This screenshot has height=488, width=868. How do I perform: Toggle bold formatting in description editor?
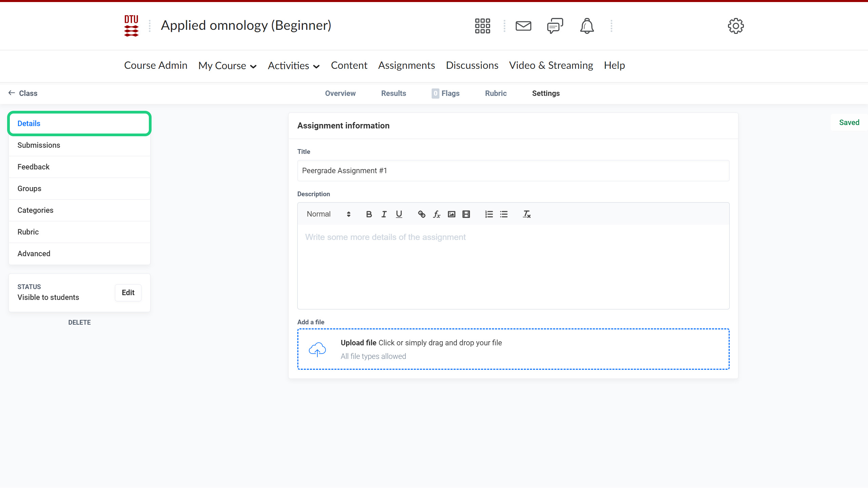(369, 214)
